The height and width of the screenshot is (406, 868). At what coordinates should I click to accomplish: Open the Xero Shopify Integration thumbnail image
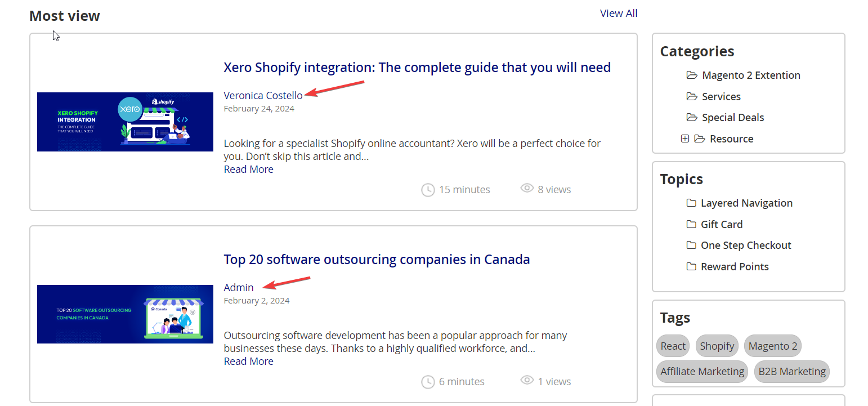coord(125,122)
